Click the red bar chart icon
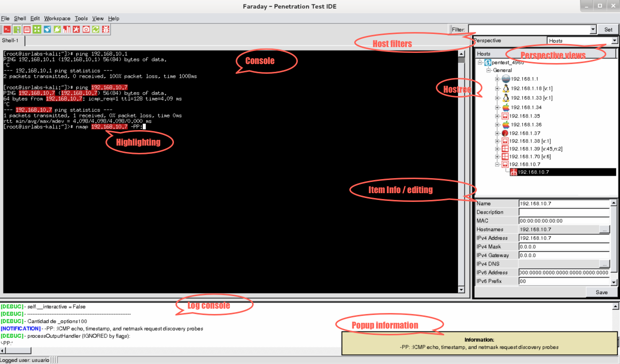Viewport: 620px width, 364px height. [x=67, y=29]
